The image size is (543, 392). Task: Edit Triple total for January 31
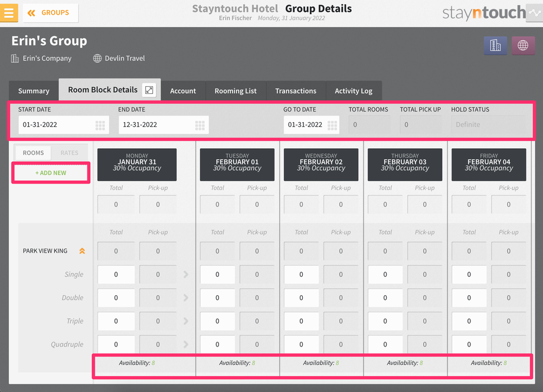116,321
